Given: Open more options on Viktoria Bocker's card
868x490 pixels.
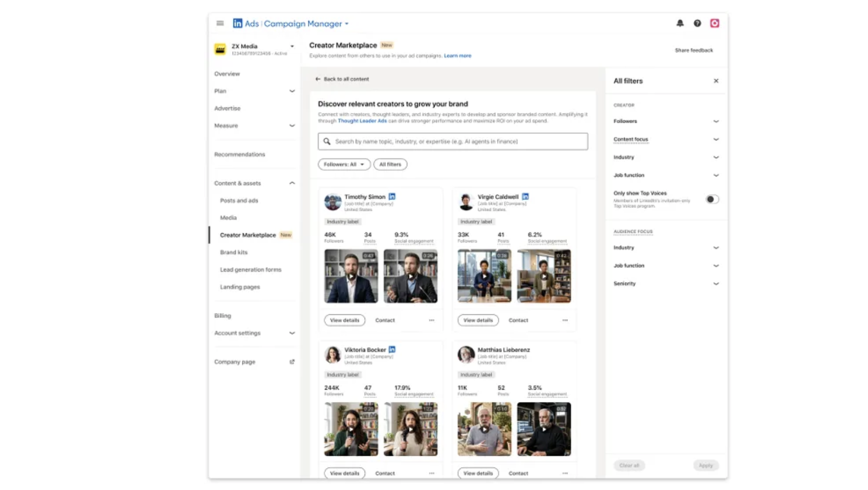Looking at the screenshot, I should coord(432,473).
